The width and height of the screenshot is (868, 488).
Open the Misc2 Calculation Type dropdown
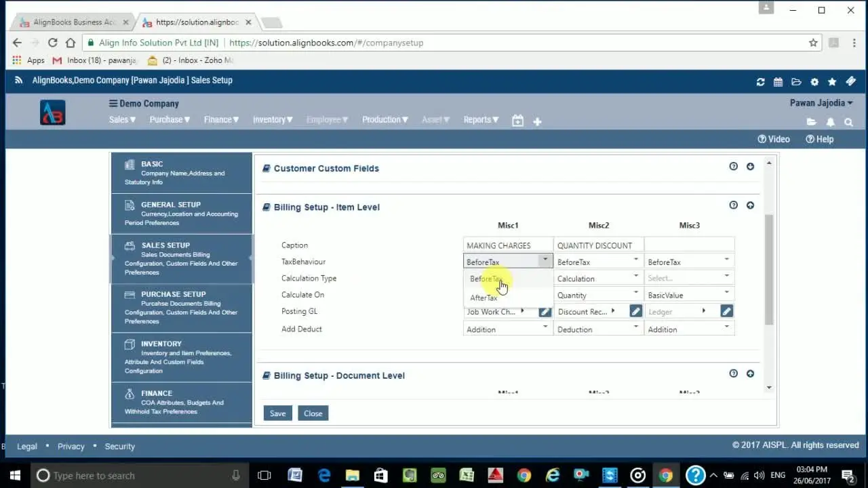598,278
